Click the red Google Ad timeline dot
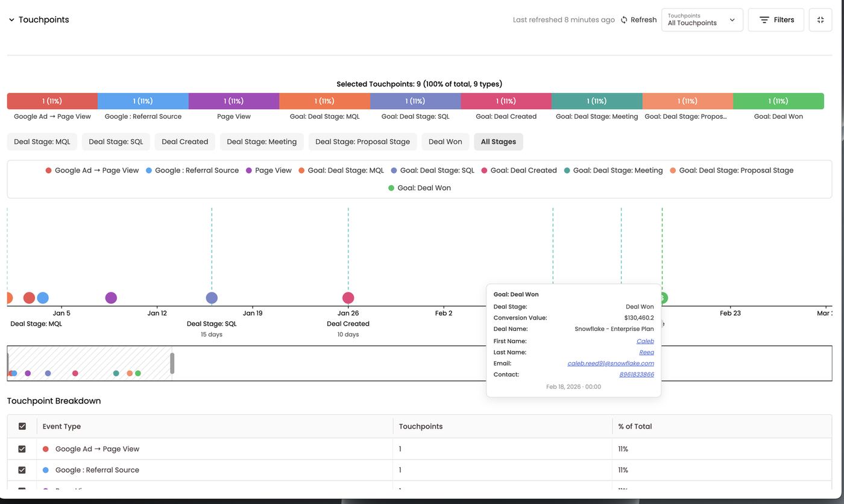The height and width of the screenshot is (504, 844). (x=29, y=298)
